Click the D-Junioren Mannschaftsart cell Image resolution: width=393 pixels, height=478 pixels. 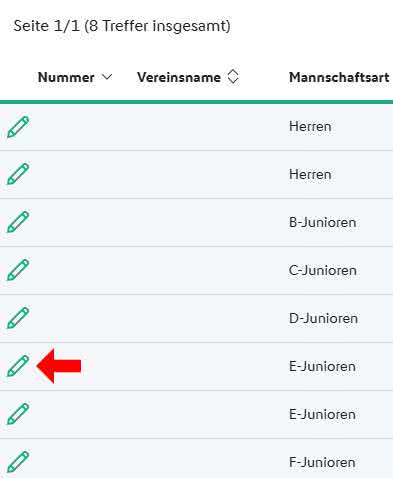tap(323, 318)
